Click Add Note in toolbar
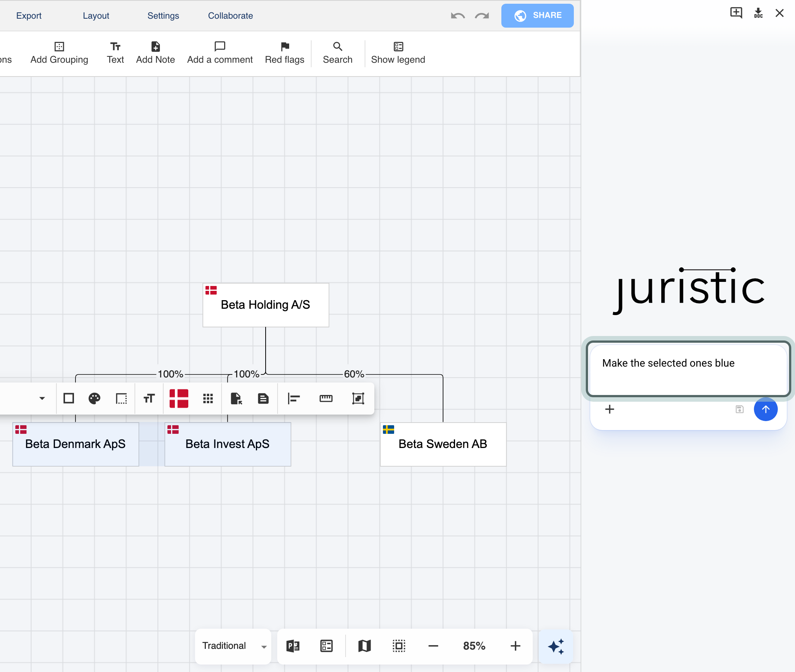The height and width of the screenshot is (672, 795). point(155,53)
